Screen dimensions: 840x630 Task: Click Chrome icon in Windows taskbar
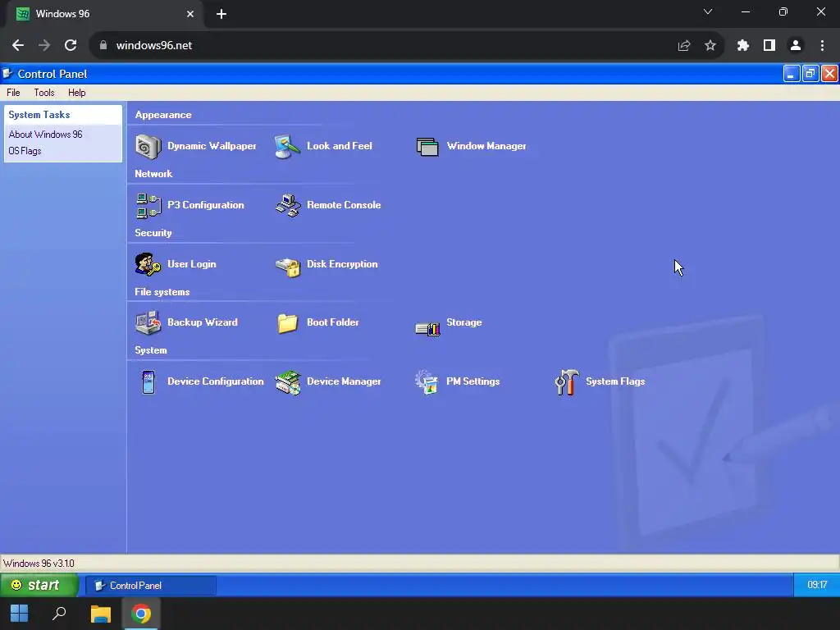(141, 614)
